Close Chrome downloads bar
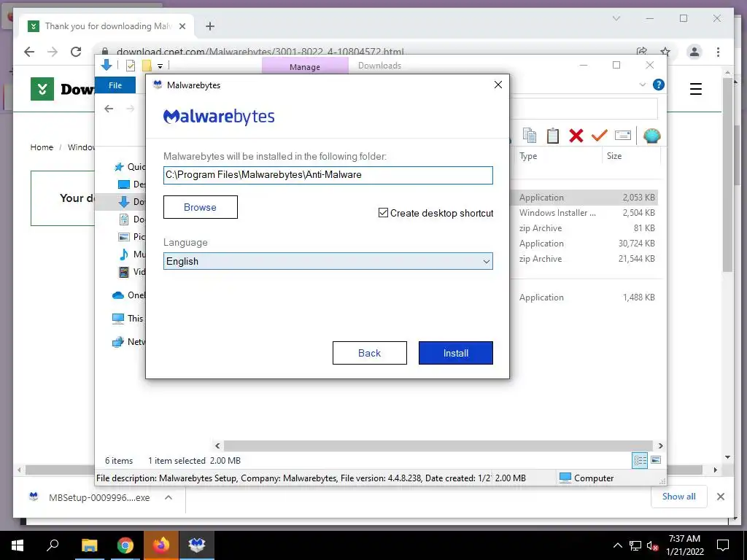The image size is (747, 560). coord(720,497)
